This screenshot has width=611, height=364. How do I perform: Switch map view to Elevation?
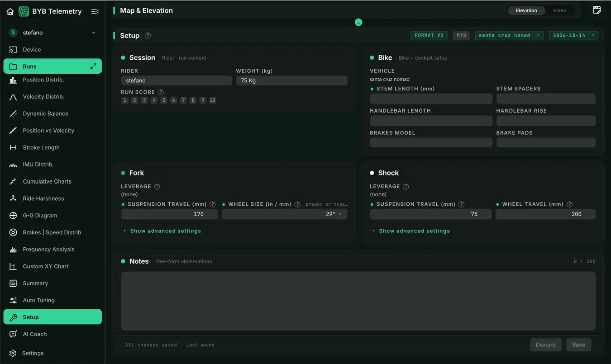coord(526,10)
